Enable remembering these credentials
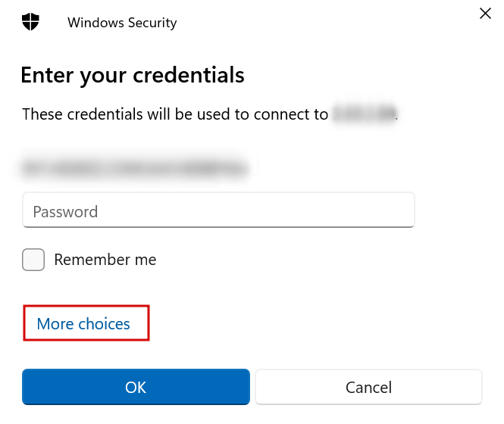The width and height of the screenshot is (504, 424). (33, 260)
